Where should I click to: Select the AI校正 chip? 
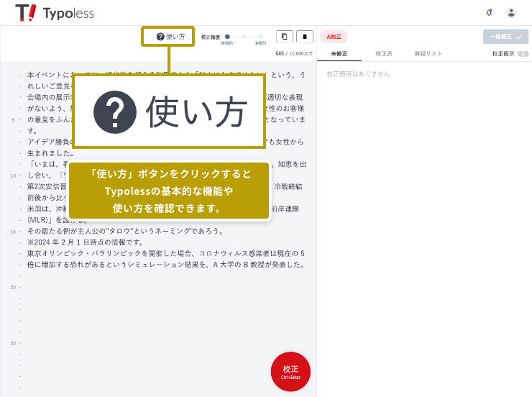(334, 37)
